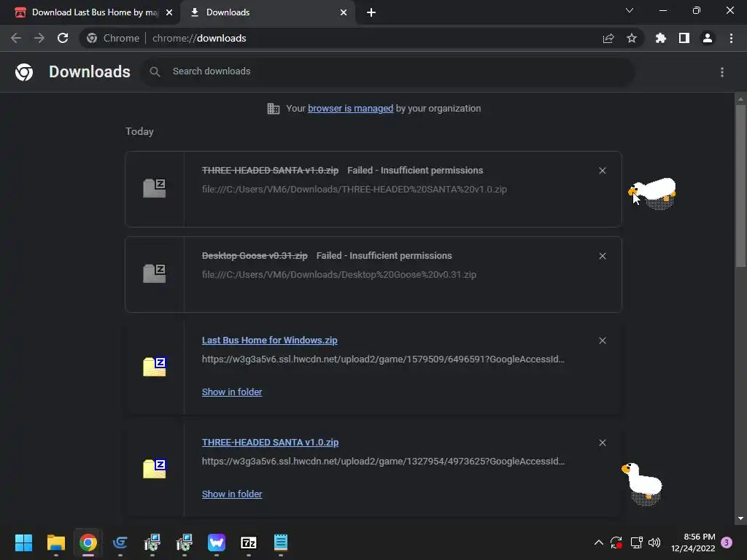
Task: Remove Last Bus Home for Windows.zip entry
Action: [602, 341]
